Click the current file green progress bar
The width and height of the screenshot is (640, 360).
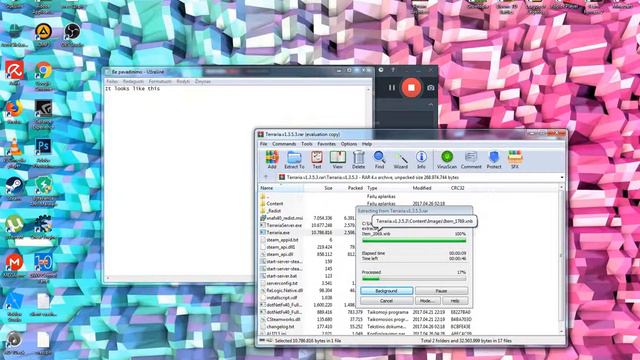414,241
